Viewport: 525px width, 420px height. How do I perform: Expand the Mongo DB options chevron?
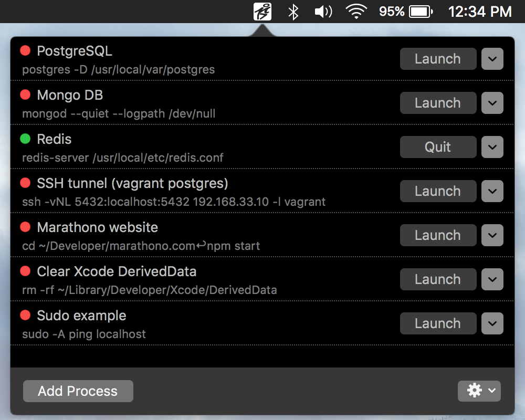[x=492, y=103]
